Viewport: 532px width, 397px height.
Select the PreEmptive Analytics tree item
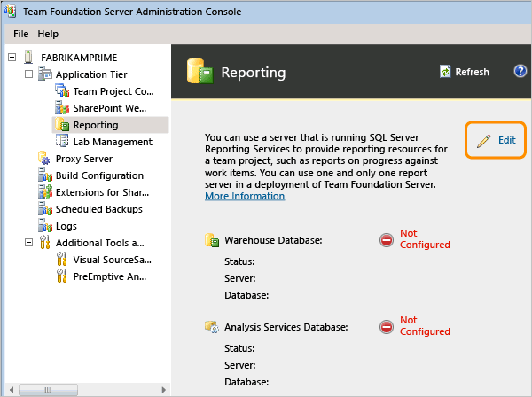pyautogui.click(x=112, y=277)
